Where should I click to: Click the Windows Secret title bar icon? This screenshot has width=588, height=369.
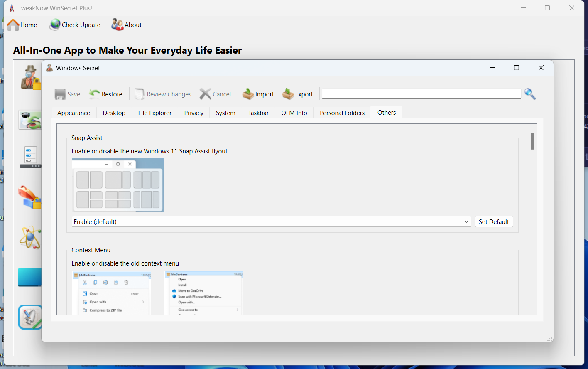coord(49,68)
